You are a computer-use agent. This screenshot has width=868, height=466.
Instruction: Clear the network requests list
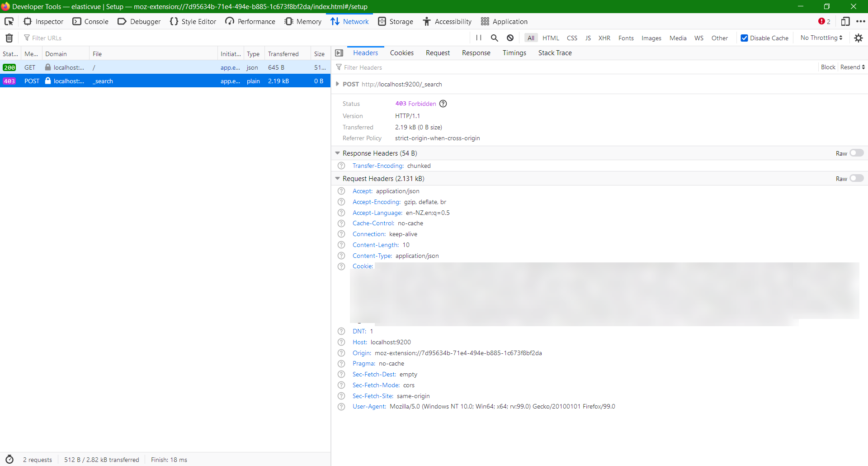pos(9,38)
